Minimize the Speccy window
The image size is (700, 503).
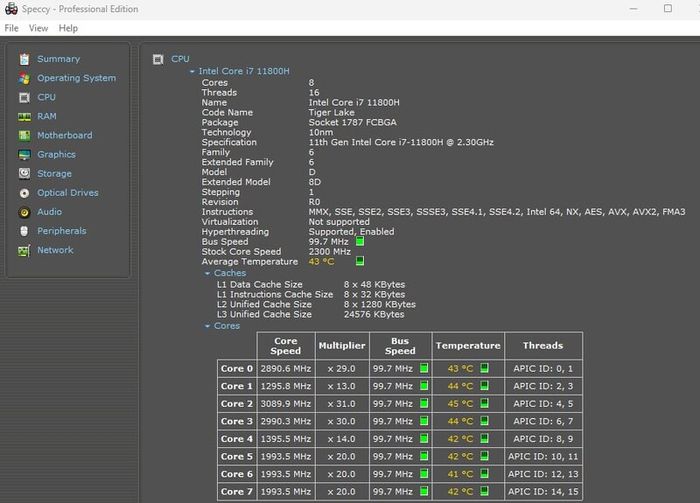pos(633,8)
